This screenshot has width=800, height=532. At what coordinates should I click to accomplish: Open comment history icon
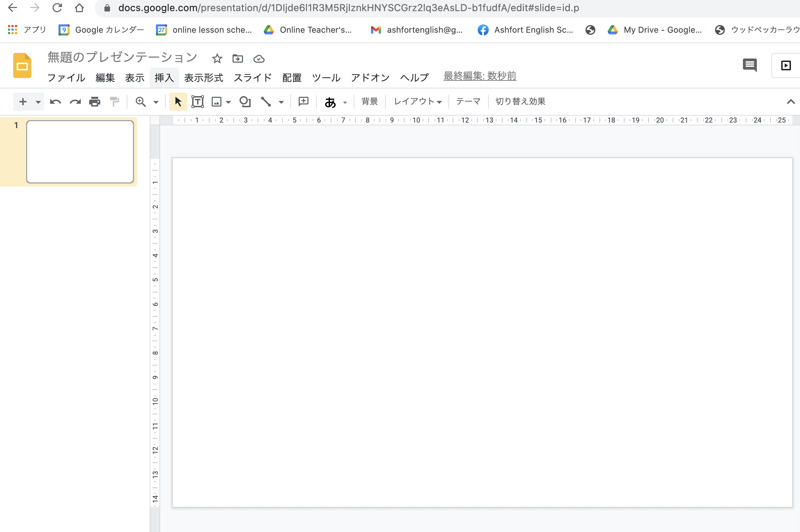(750, 65)
